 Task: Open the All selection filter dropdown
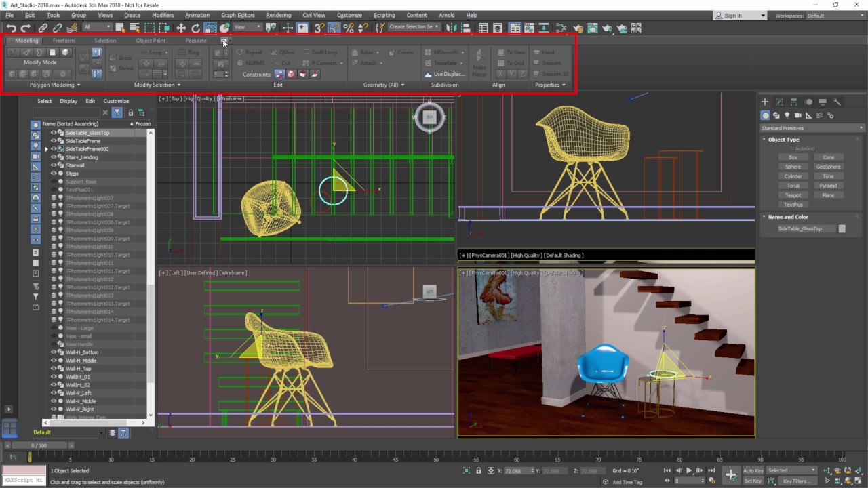(97, 28)
